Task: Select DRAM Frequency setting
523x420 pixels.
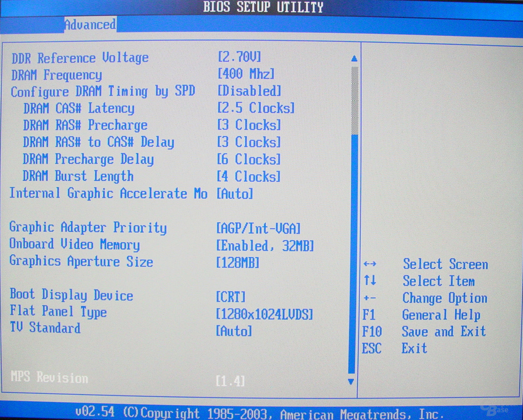Action: point(57,75)
